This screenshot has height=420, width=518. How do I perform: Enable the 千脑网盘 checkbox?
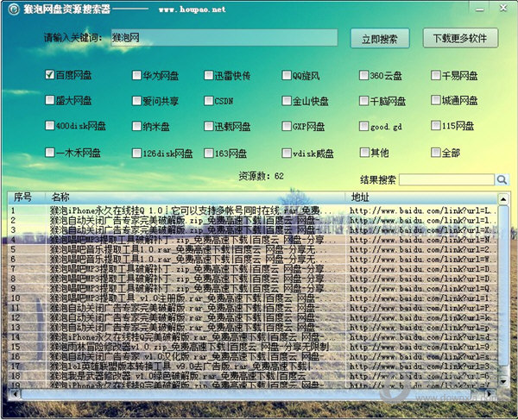pos(363,101)
